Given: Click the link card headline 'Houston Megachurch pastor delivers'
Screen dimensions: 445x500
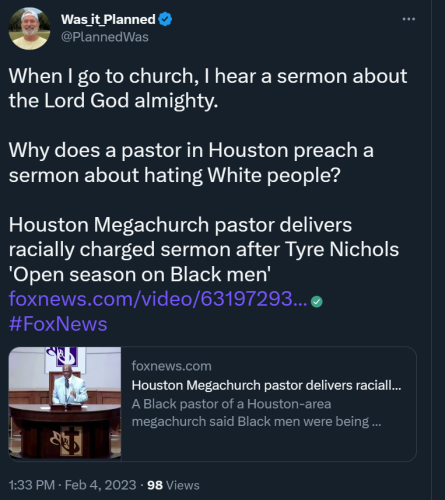Looking at the screenshot, I should click(266, 385).
